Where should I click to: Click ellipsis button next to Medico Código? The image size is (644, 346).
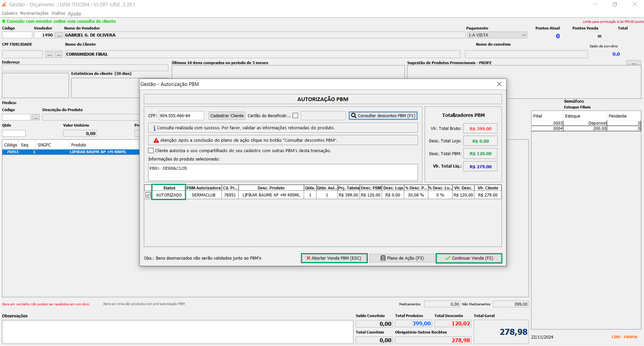tap(36, 117)
